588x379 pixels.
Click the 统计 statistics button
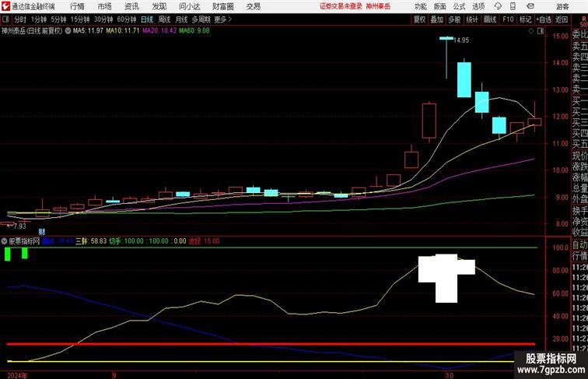[472, 19]
